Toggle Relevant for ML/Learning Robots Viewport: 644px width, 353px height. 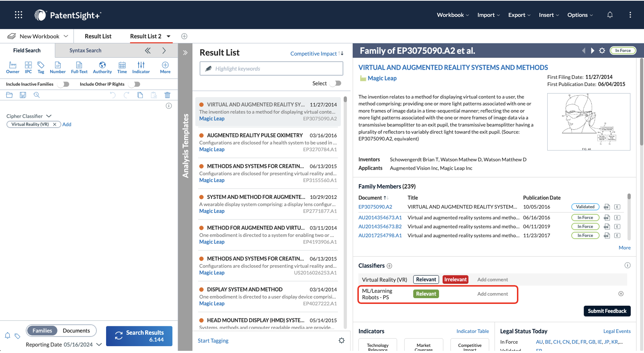tap(426, 294)
